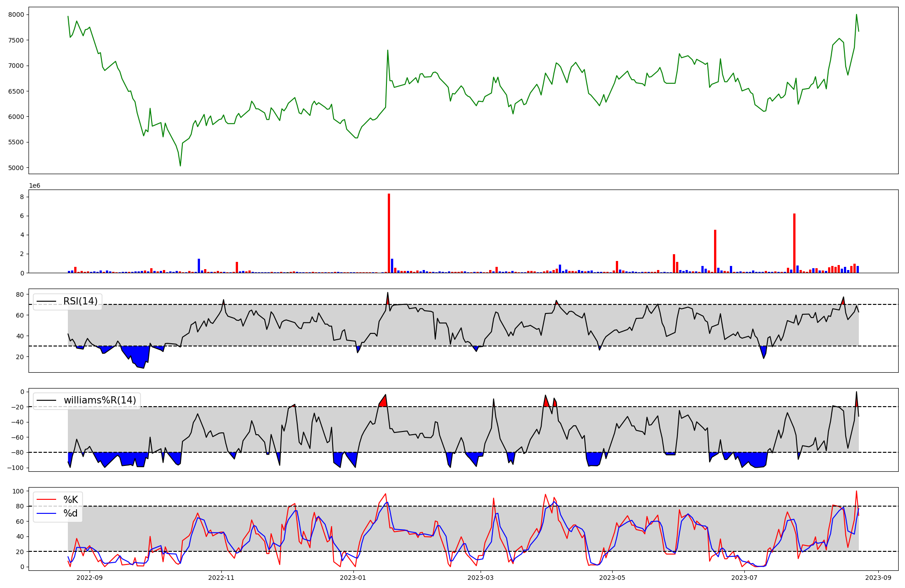
Task: Click the -100 Williams axis label
Action: pos(14,468)
